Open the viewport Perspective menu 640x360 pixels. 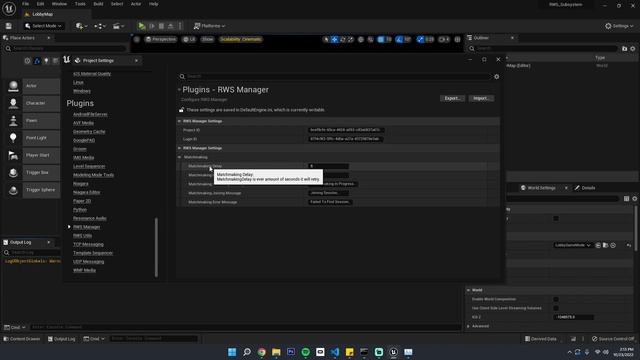161,39
